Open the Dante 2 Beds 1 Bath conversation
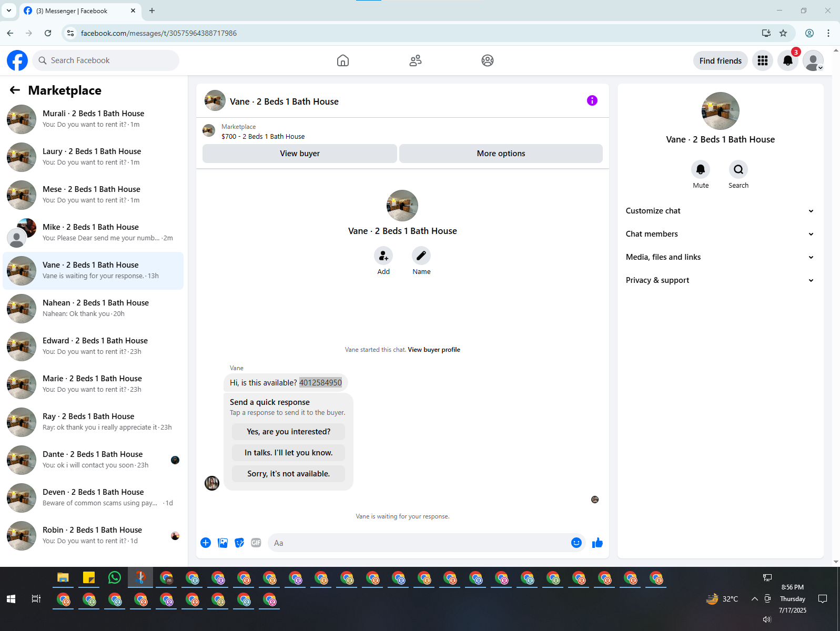 (x=93, y=460)
